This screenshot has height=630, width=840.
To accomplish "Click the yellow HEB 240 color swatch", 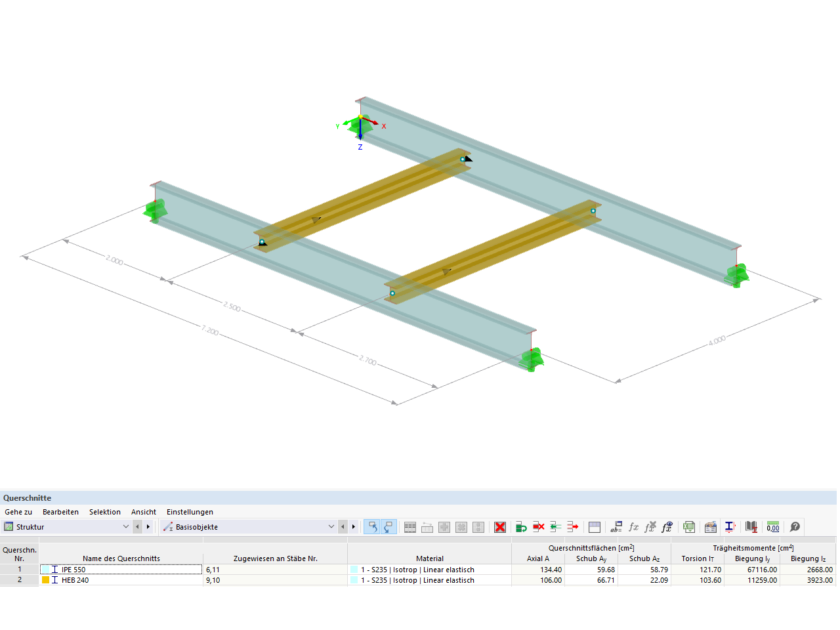I will [x=46, y=580].
